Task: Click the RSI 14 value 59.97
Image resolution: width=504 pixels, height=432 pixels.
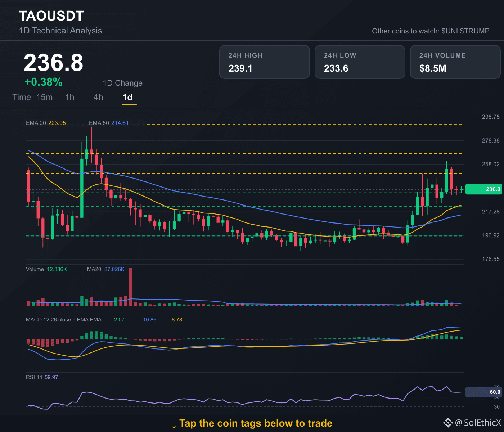Action: coord(51,377)
